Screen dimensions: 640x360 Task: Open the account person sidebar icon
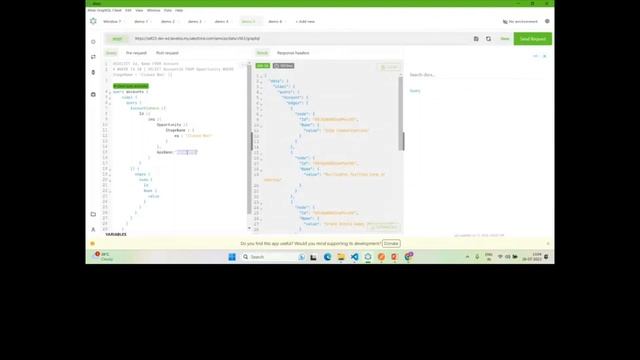coord(93,229)
